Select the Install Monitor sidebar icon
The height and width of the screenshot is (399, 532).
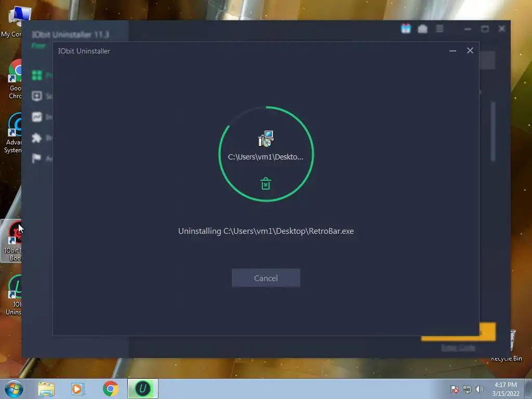[37, 117]
